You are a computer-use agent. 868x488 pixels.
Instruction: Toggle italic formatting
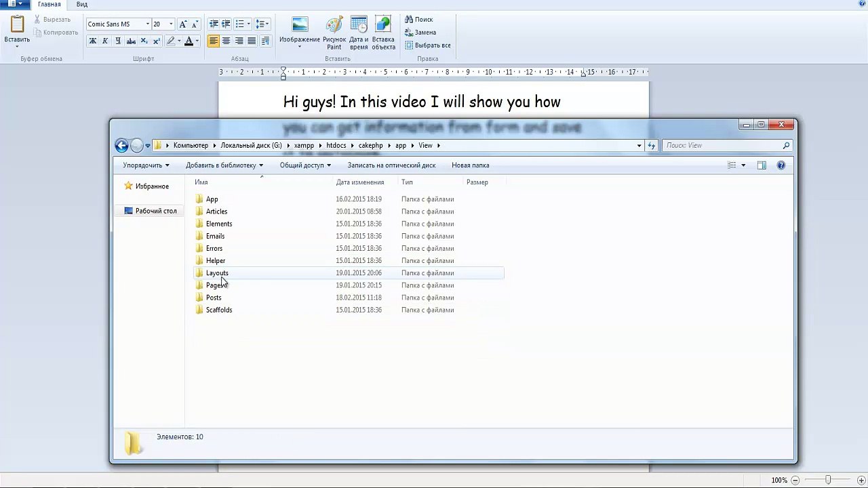(x=105, y=41)
